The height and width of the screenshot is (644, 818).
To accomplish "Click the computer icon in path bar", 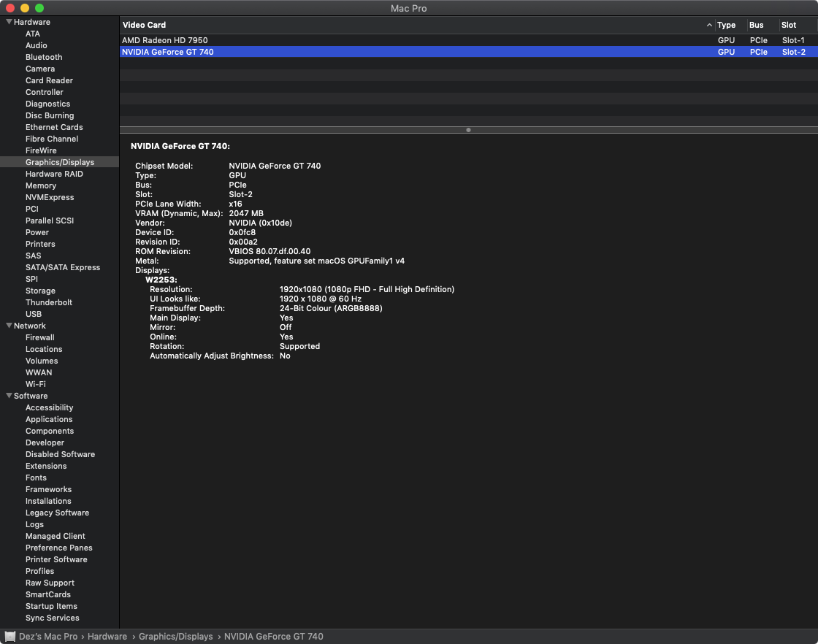I will pos(10,636).
